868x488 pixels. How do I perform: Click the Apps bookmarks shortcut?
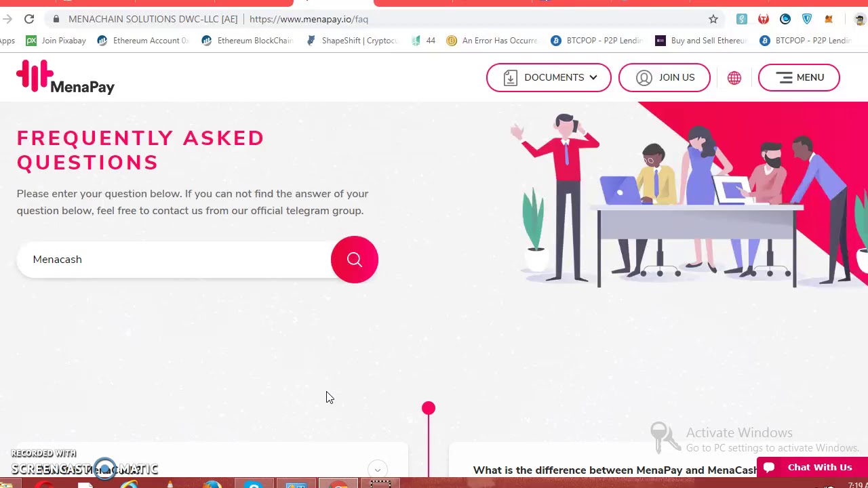coord(7,41)
